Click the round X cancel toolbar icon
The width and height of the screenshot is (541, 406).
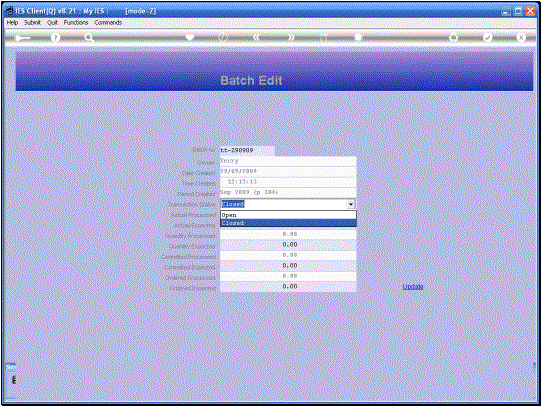click(521, 38)
